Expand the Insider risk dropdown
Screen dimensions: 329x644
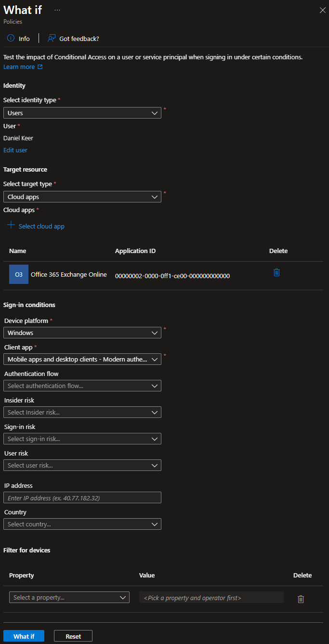(82, 412)
